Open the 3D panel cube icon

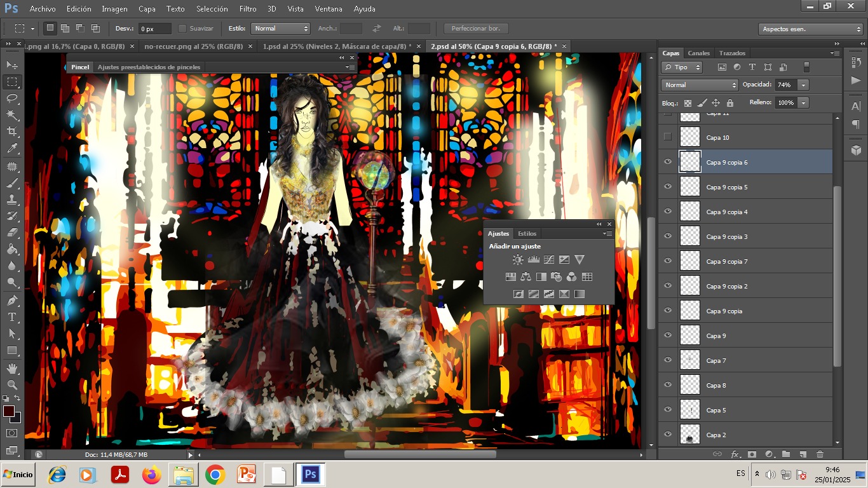pyautogui.click(x=856, y=150)
